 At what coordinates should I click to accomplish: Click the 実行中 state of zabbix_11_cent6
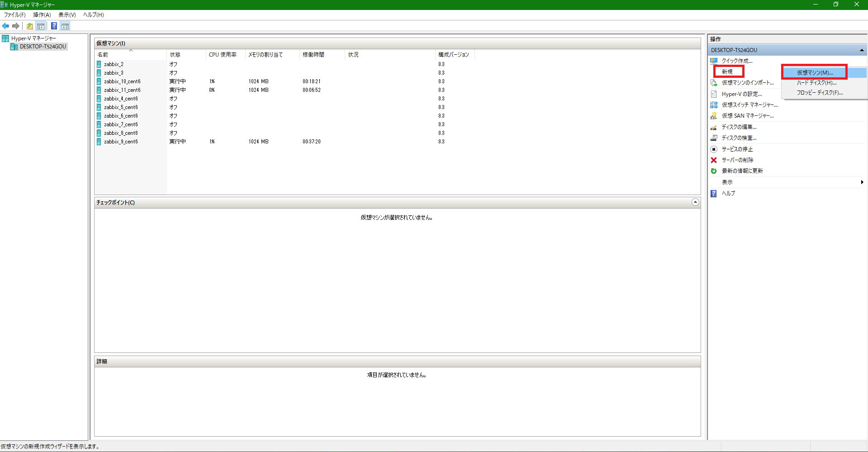coord(177,90)
